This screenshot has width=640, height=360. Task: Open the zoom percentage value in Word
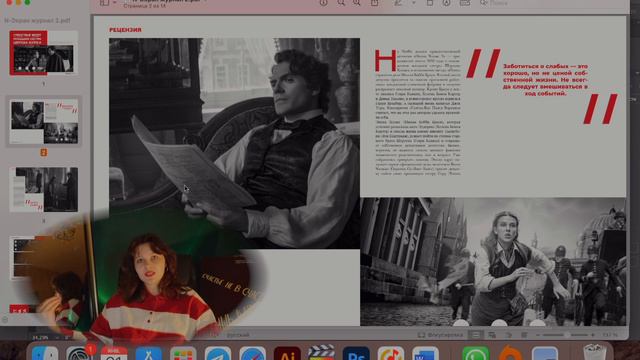(610, 335)
